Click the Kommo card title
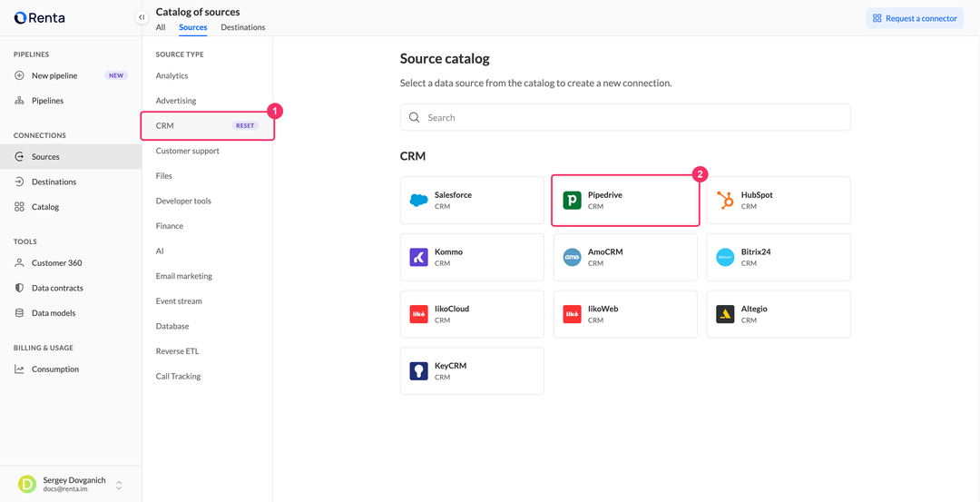 (449, 252)
